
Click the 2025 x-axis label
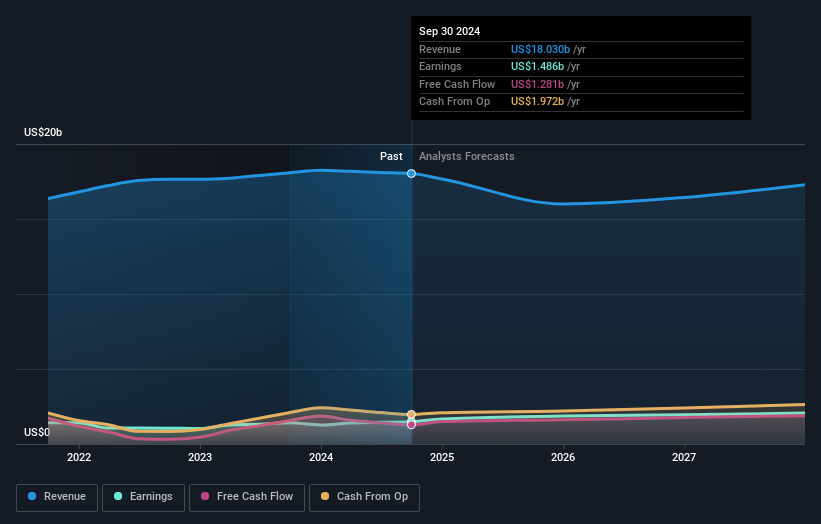[x=442, y=457]
